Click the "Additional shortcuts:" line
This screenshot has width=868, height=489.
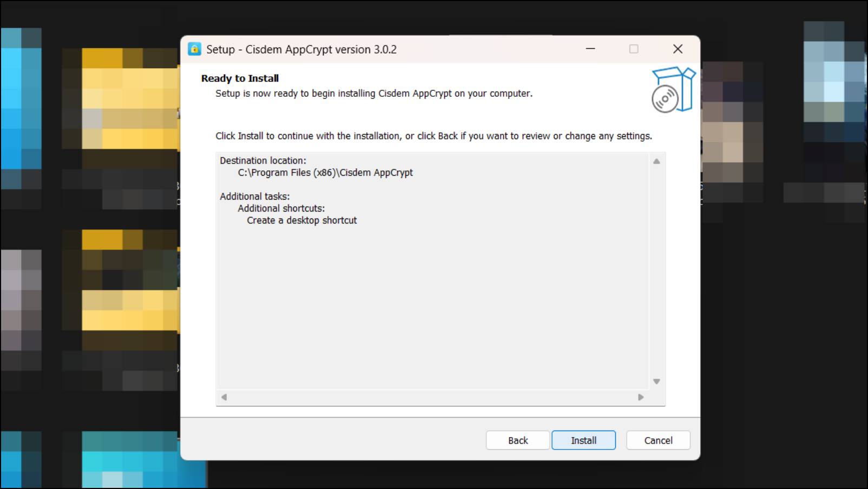pyautogui.click(x=281, y=208)
